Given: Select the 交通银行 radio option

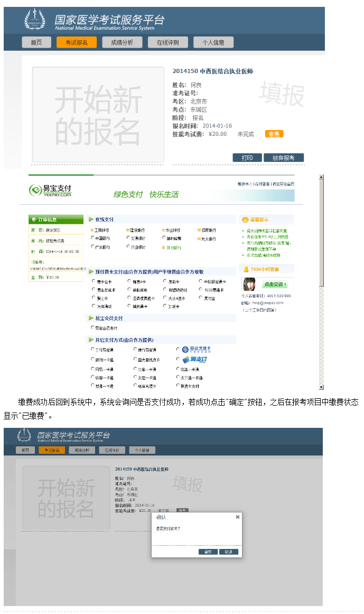Looking at the screenshot, I should (128, 237).
